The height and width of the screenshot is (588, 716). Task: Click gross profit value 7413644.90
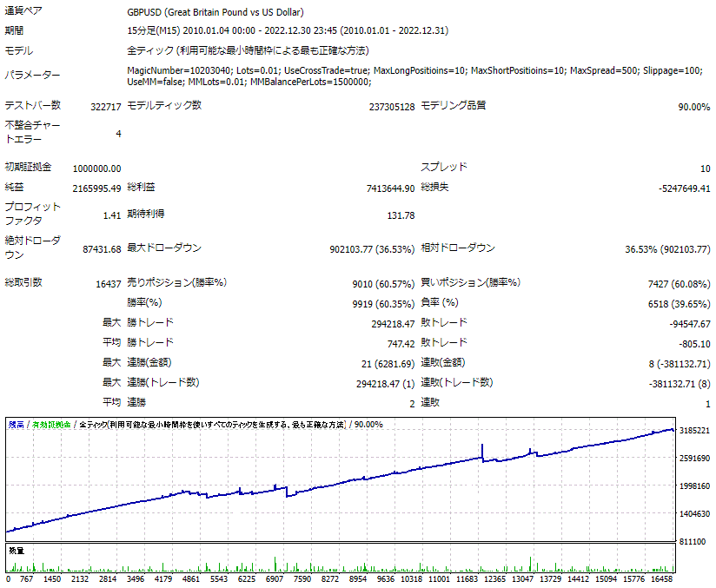pyautogui.click(x=390, y=188)
